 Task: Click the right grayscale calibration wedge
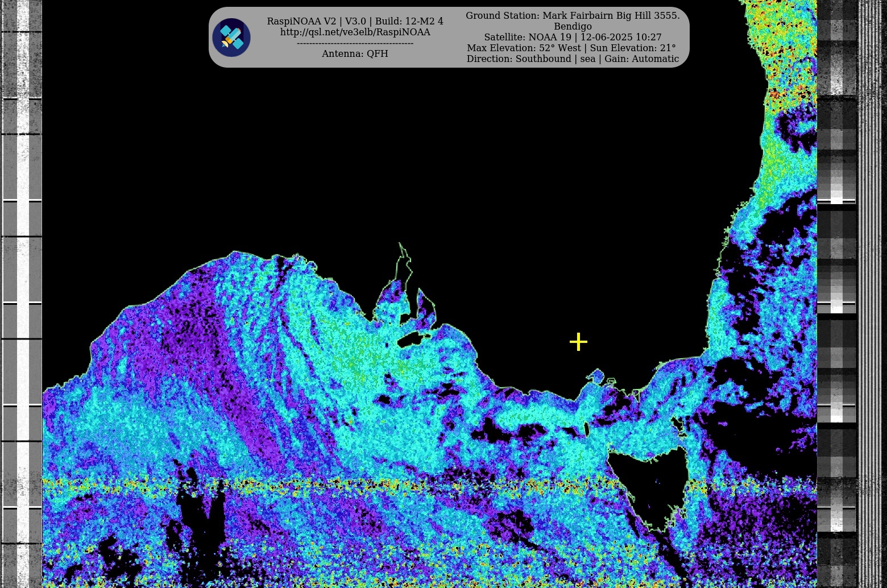pyautogui.click(x=836, y=284)
